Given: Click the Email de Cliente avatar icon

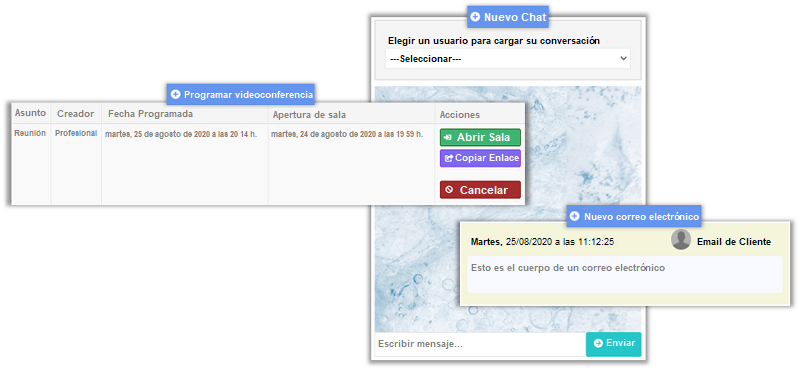Looking at the screenshot, I should point(681,239).
